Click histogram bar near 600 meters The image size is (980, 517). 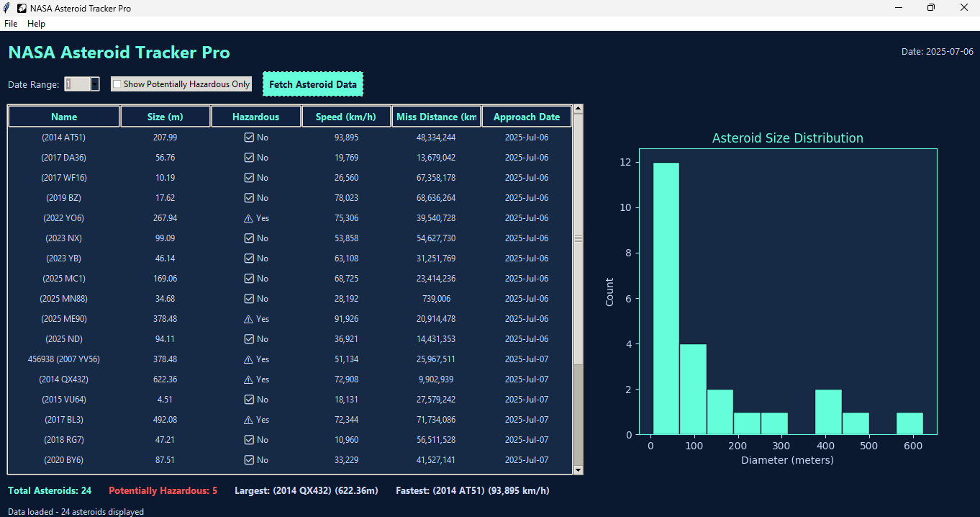coord(909,423)
